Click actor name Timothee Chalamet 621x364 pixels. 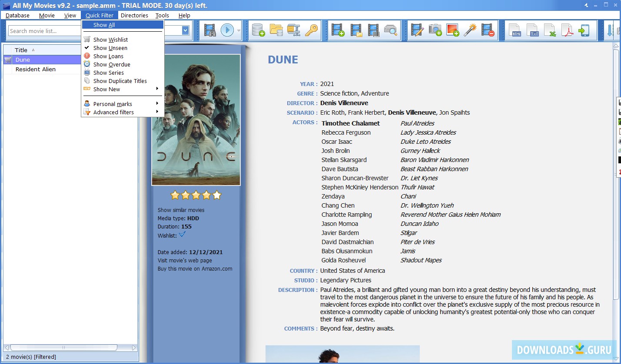pos(351,123)
